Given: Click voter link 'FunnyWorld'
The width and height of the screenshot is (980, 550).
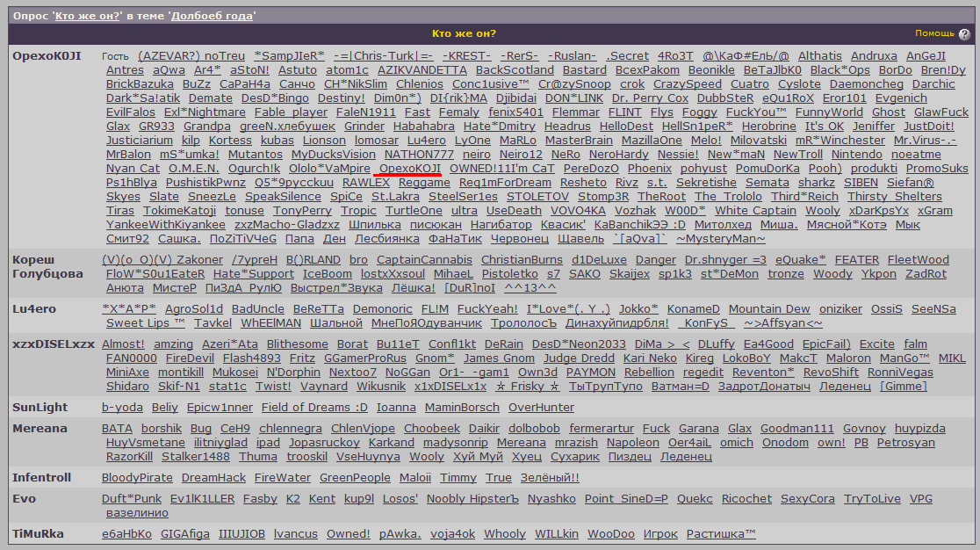Looking at the screenshot, I should point(829,112).
